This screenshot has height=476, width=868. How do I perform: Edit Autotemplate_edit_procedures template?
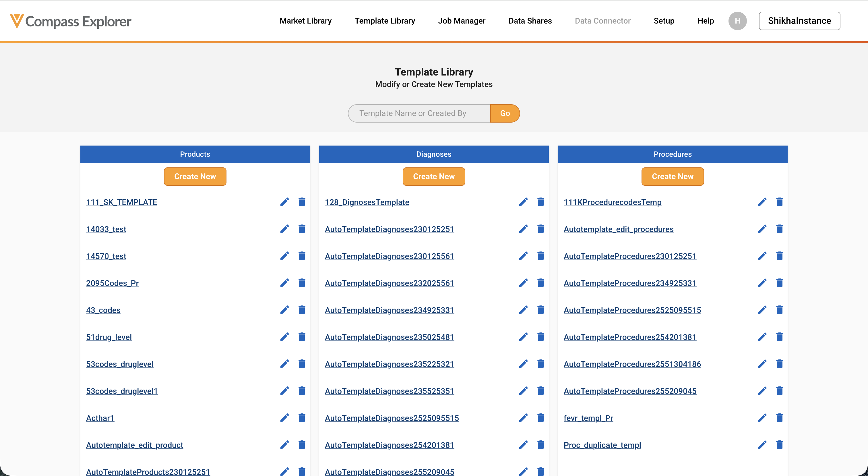coord(762,229)
